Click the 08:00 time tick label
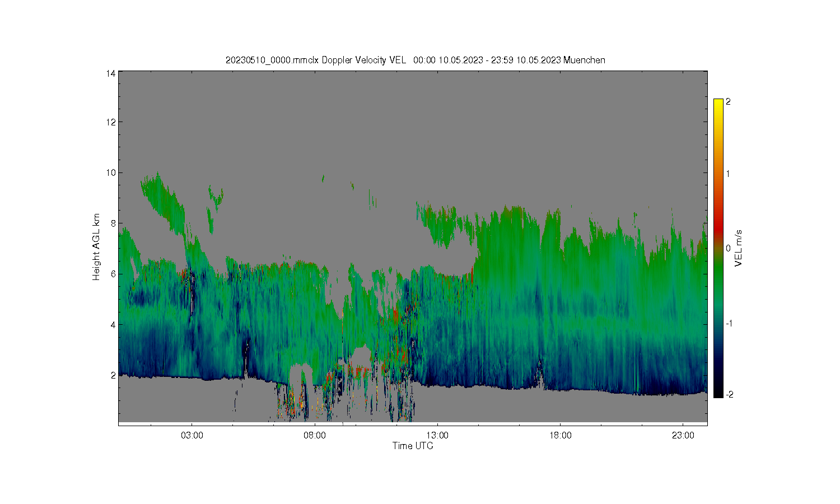The image size is (840, 504). pyautogui.click(x=315, y=435)
